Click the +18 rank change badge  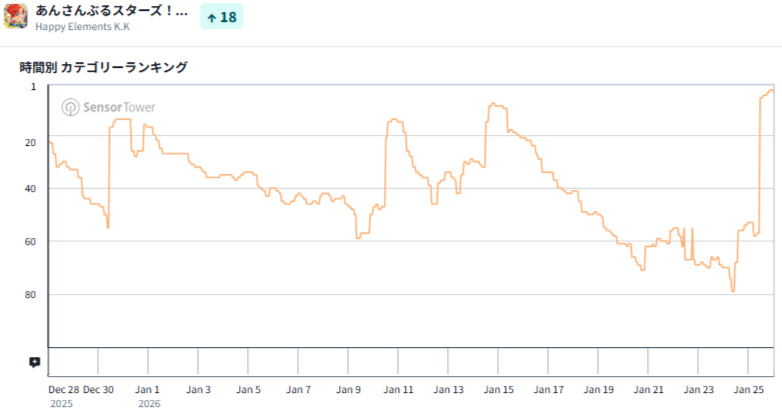pyautogui.click(x=221, y=18)
